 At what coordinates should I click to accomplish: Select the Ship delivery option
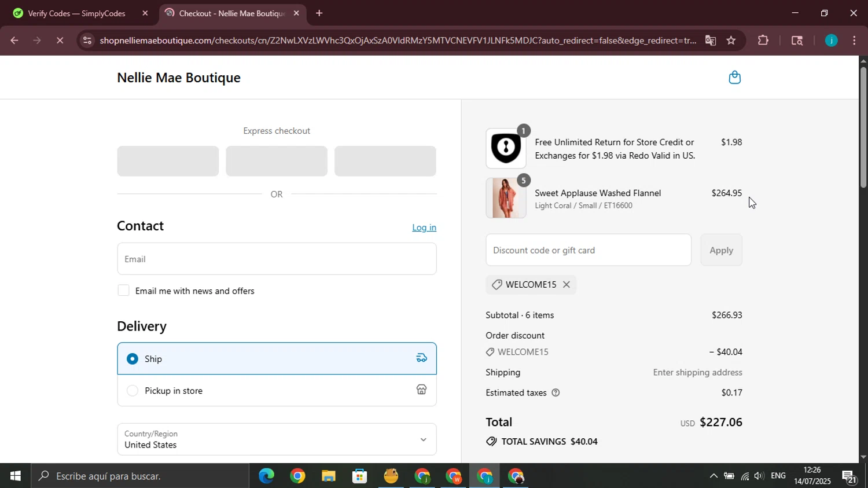pyautogui.click(x=277, y=358)
